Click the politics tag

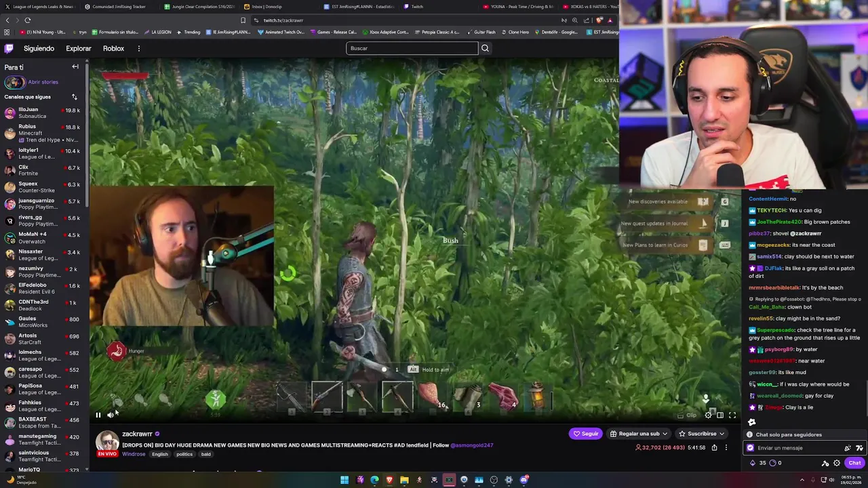click(x=184, y=454)
